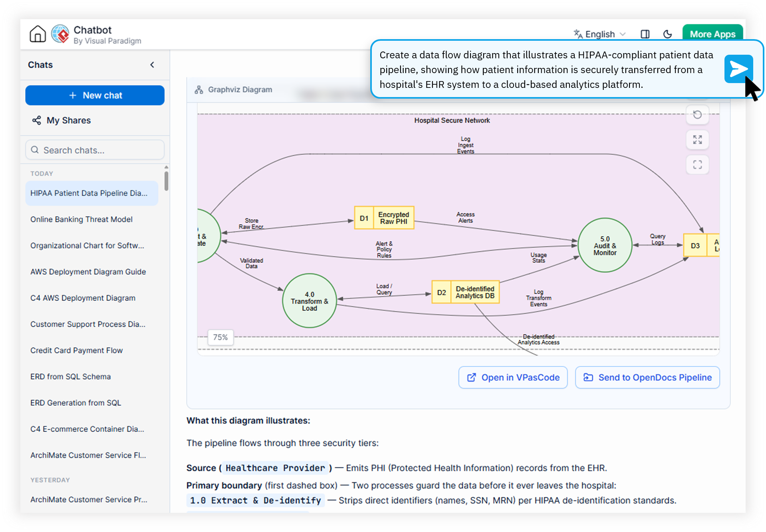Click the YESTERDAY section heading
Viewport: 766px width, 532px height.
click(x=50, y=480)
